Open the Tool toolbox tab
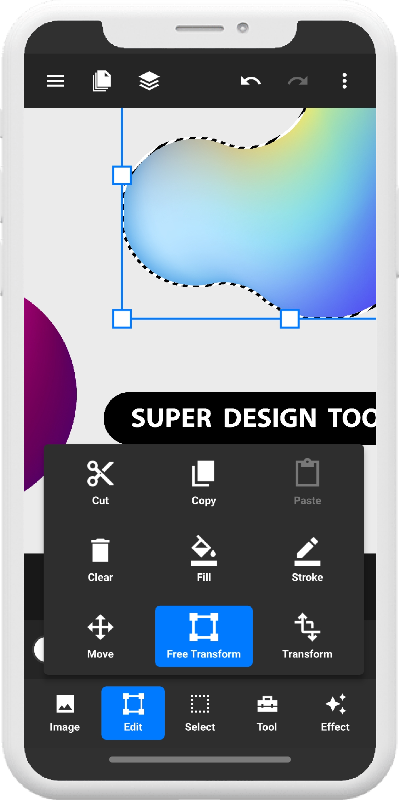 pos(267,713)
